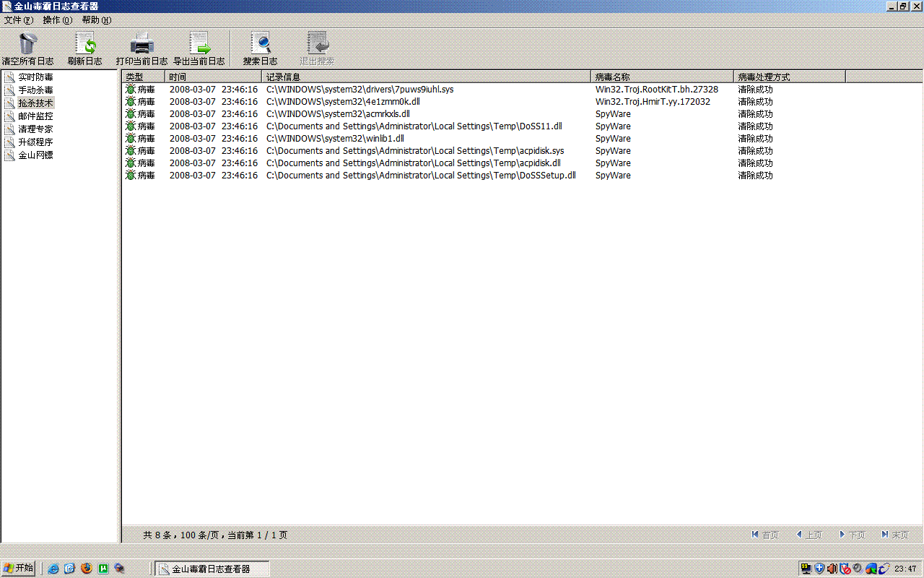Image resolution: width=924 pixels, height=578 pixels.
Task: Go to previous page with 上页
Action: pos(808,535)
